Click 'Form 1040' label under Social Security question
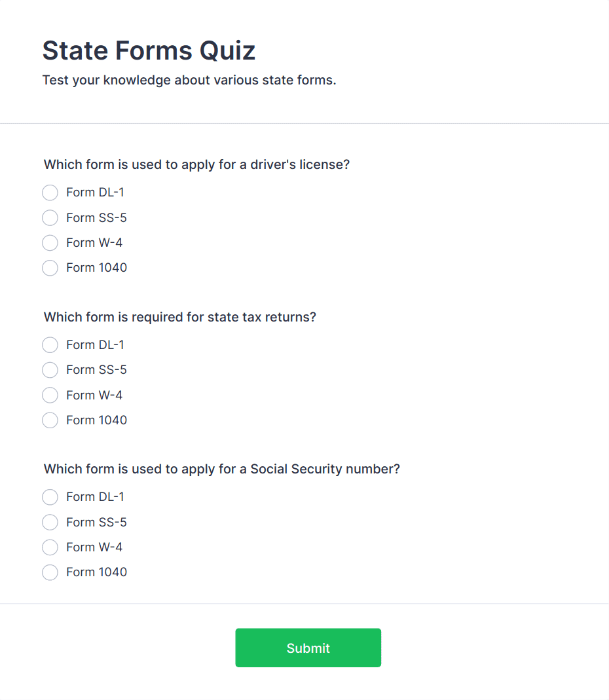This screenshot has height=700, width=609. [96, 572]
